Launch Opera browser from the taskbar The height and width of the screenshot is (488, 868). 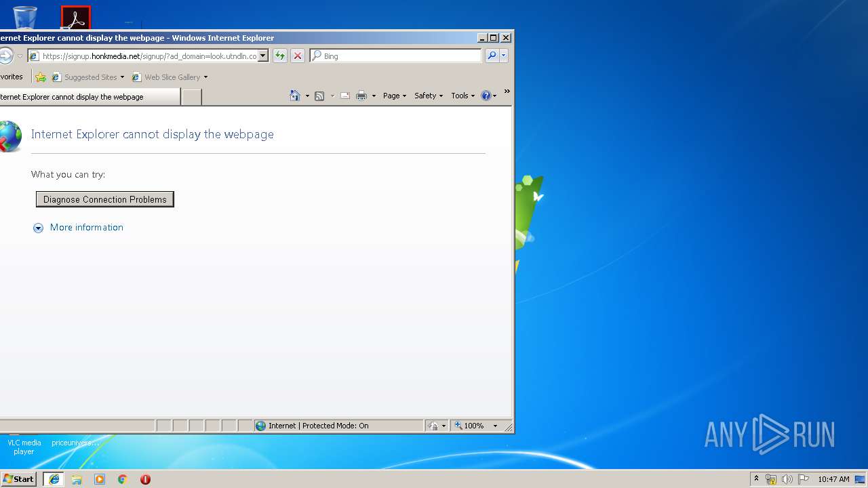(x=145, y=479)
